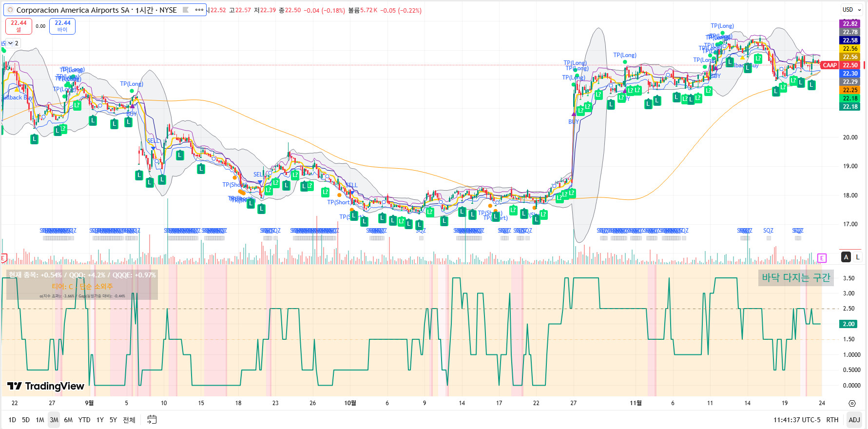Open the go-to-date calendar icon

[x=152, y=420]
